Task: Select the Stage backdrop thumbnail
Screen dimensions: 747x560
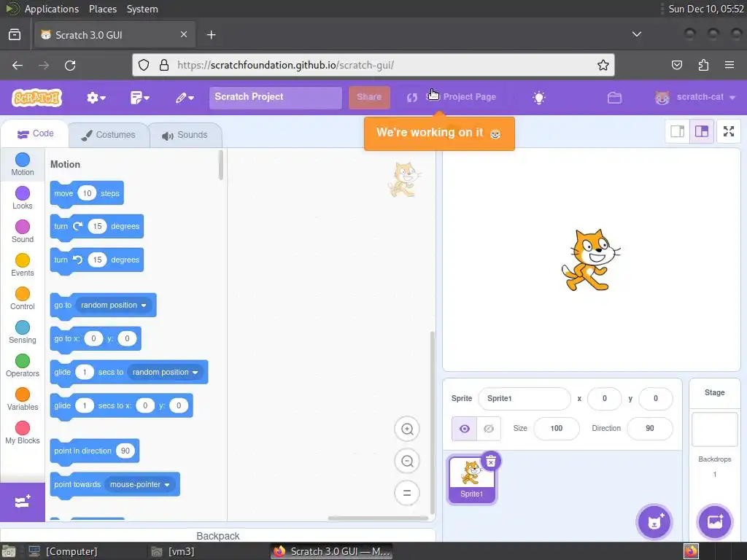Action: (715, 429)
